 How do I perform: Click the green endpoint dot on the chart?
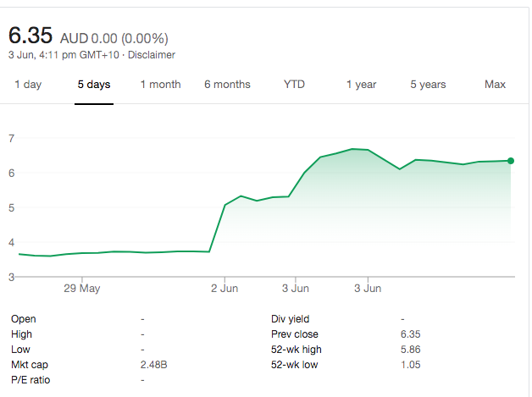click(511, 161)
